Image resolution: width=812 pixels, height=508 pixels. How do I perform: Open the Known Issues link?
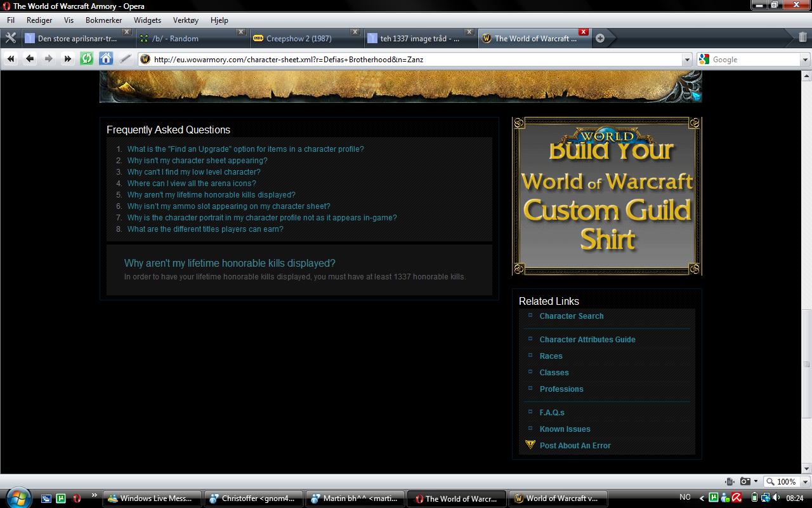click(565, 429)
